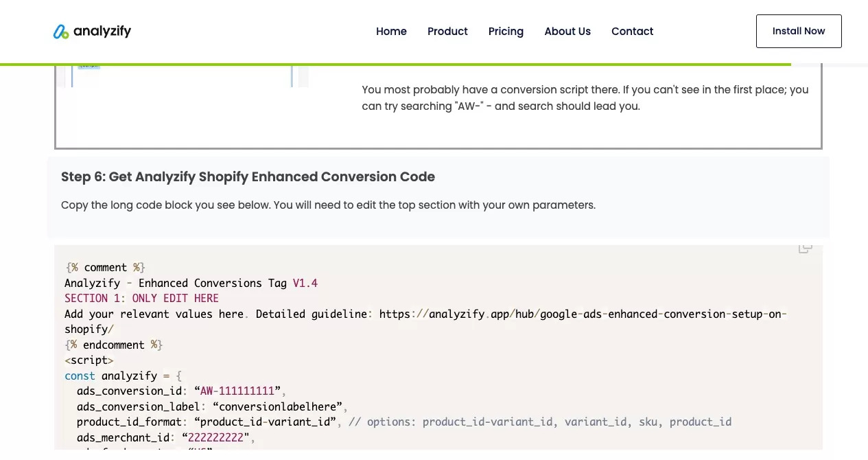The height and width of the screenshot is (460, 868).
Task: Go to the Pricing page
Action: coord(506,32)
